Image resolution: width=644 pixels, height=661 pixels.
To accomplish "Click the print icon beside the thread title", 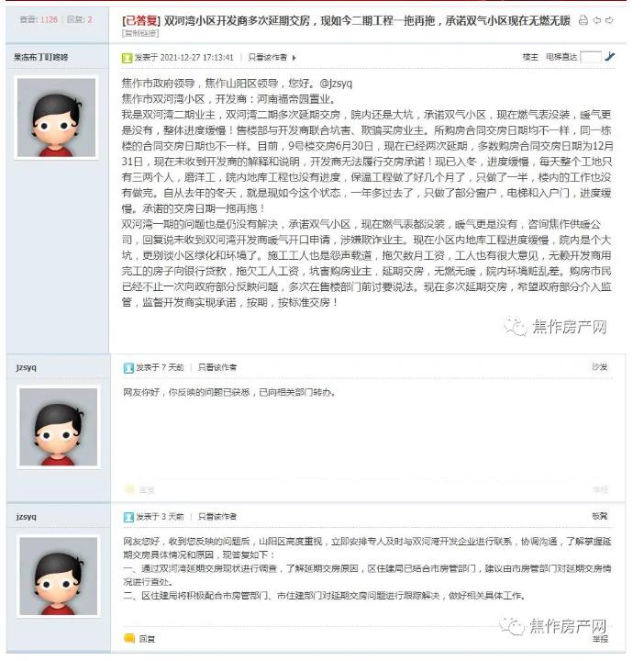I will click(583, 20).
